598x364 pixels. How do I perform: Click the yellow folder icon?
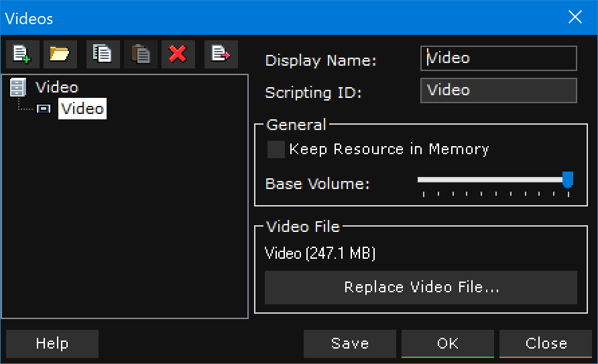point(60,54)
